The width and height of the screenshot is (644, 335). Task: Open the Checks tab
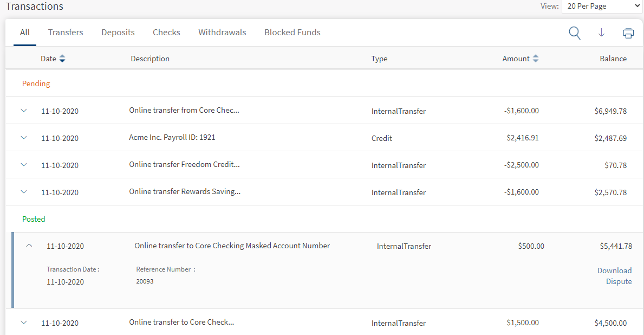click(x=166, y=33)
